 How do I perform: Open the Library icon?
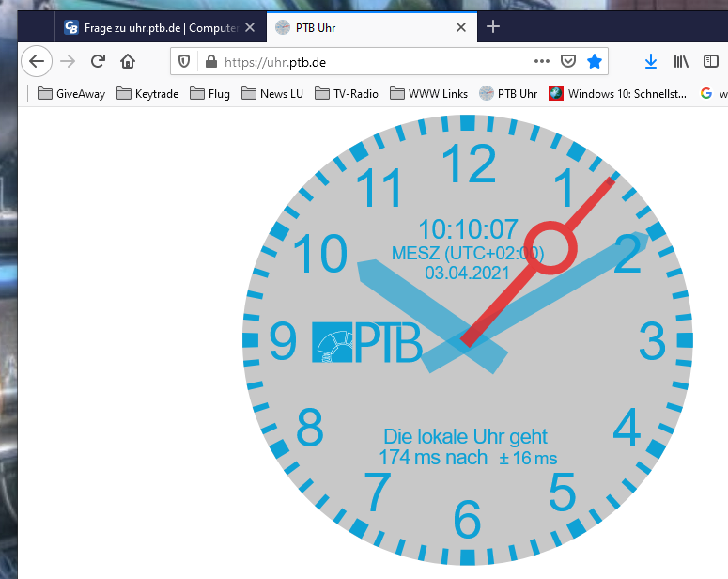pos(681,61)
